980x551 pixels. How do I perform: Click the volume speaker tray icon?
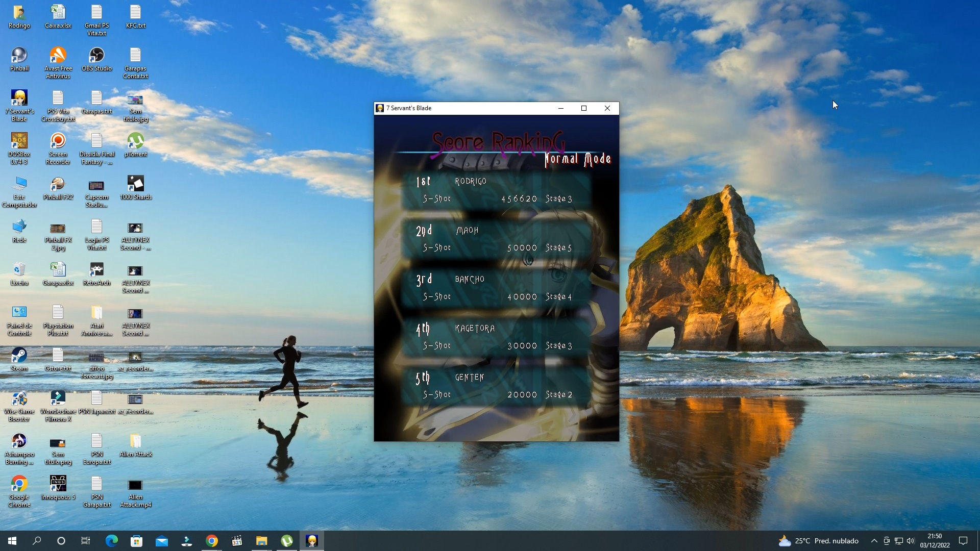click(911, 541)
